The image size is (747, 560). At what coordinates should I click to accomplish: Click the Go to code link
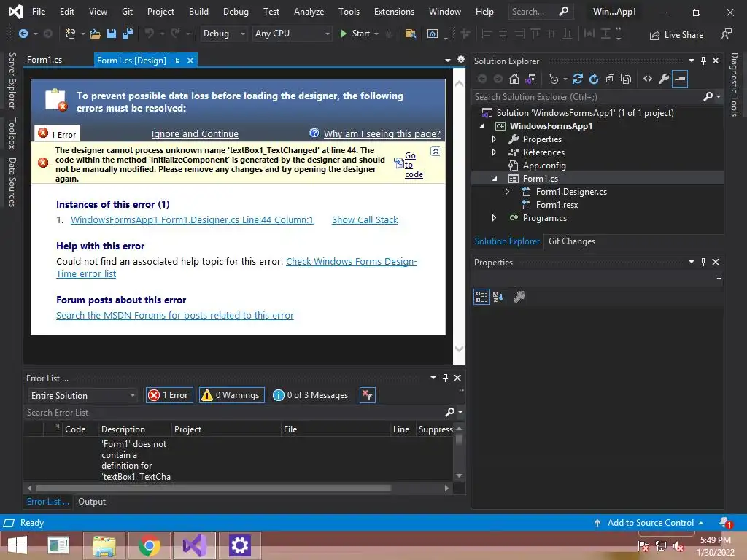click(414, 165)
